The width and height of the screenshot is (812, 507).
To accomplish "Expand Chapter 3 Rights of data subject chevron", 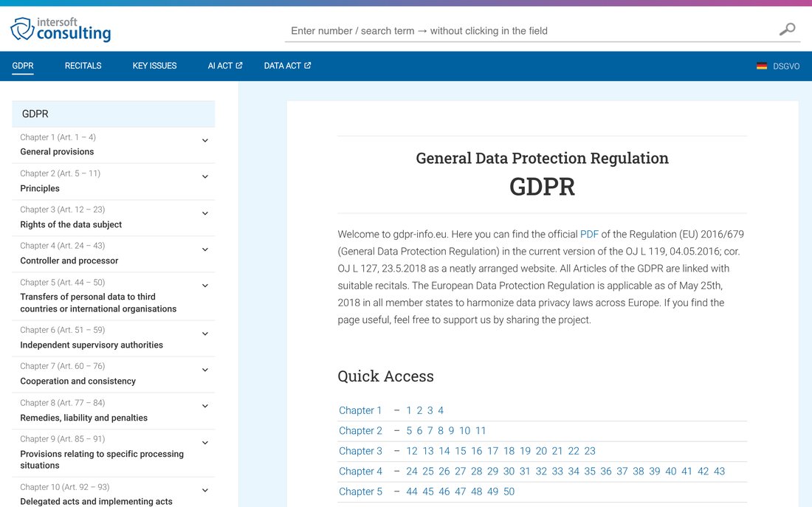I will tap(205, 213).
